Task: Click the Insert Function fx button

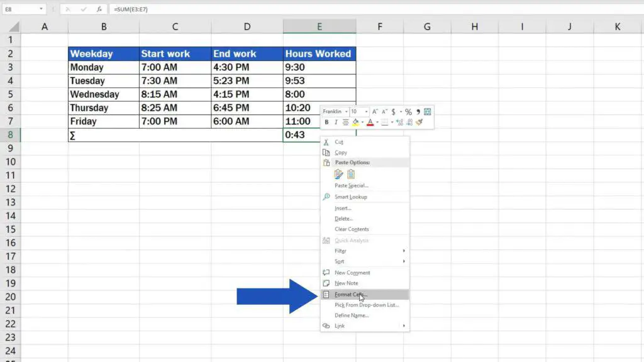Action: tap(99, 9)
